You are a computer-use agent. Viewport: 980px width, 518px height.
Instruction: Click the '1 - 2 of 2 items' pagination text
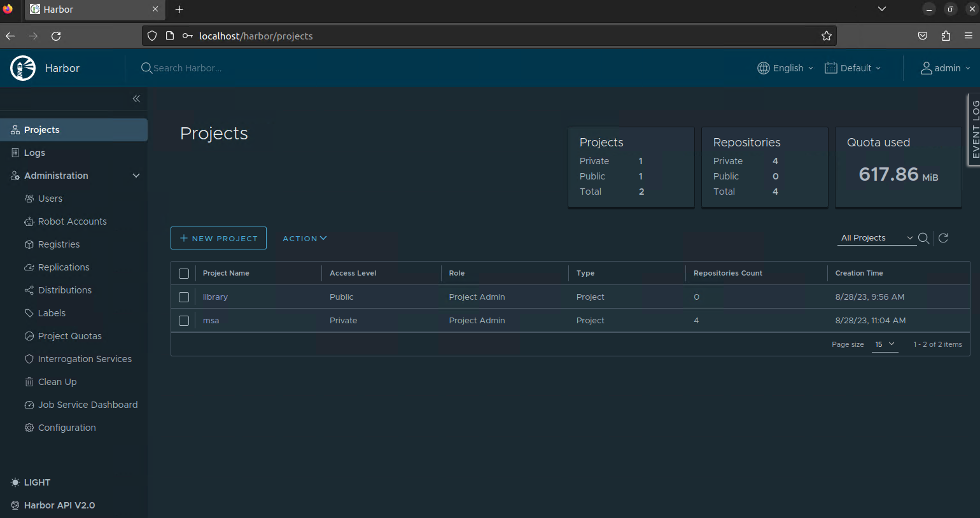[938, 344]
